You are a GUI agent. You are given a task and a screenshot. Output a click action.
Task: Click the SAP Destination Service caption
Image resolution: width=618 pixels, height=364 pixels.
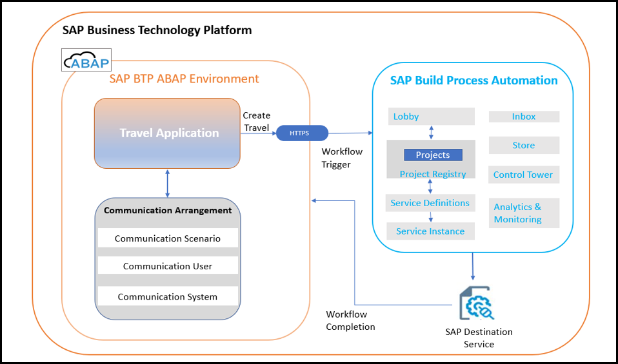(479, 338)
